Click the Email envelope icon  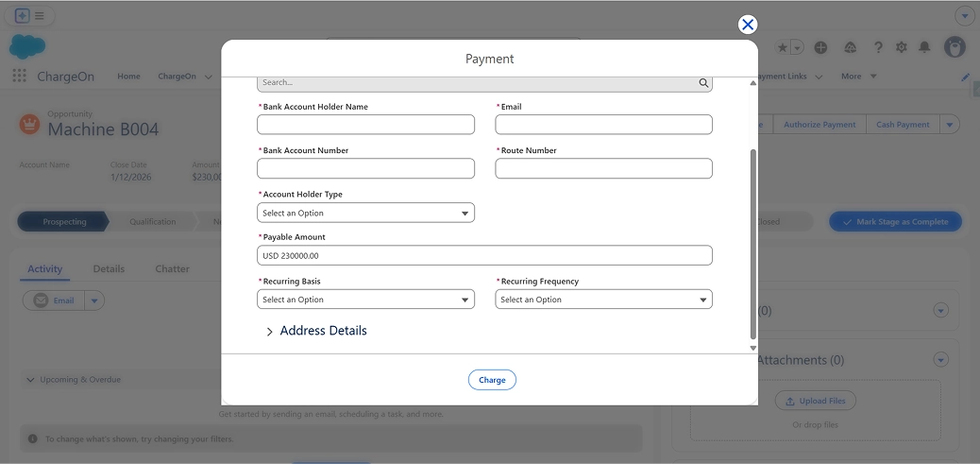[x=41, y=301]
